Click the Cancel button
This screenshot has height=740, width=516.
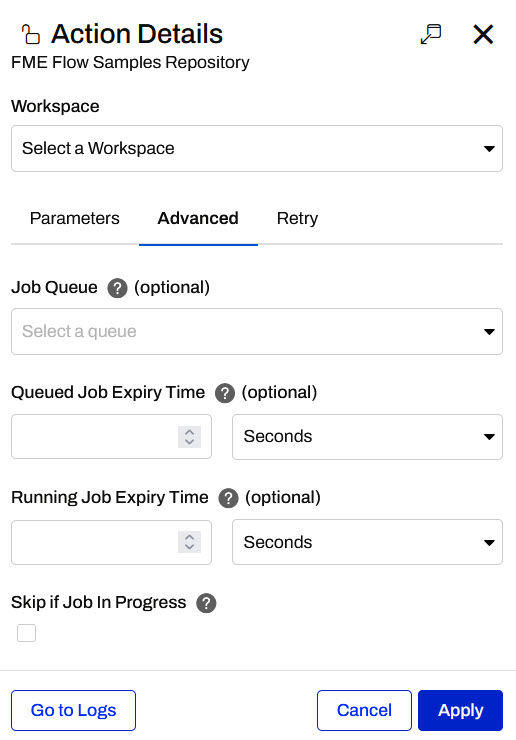point(364,710)
